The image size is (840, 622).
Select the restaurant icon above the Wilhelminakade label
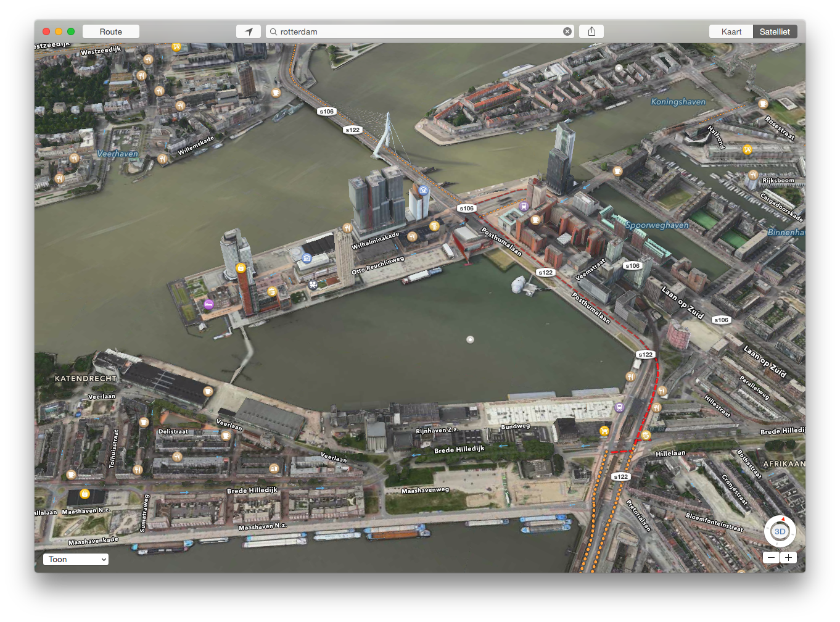point(347,228)
